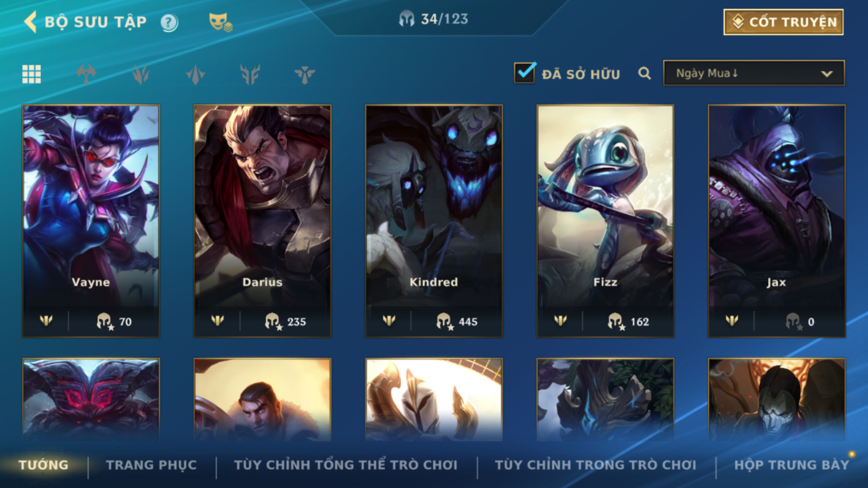Expand sort options via dropdown chevron
The width and height of the screenshot is (868, 488).
click(x=827, y=73)
